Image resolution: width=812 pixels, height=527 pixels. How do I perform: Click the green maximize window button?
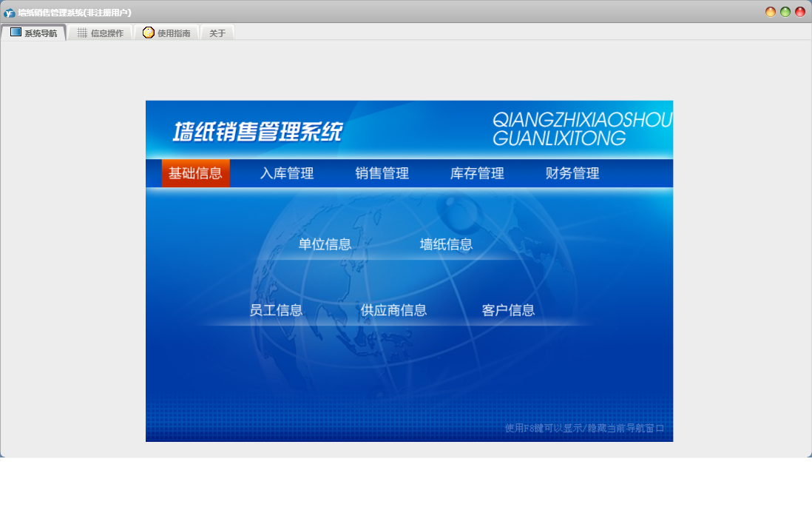[x=785, y=12]
